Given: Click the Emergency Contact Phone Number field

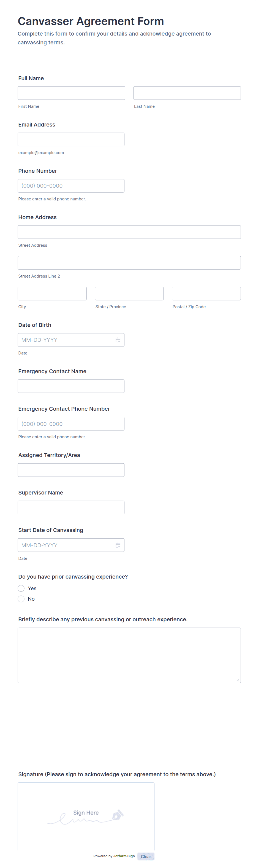Looking at the screenshot, I should coord(71,424).
